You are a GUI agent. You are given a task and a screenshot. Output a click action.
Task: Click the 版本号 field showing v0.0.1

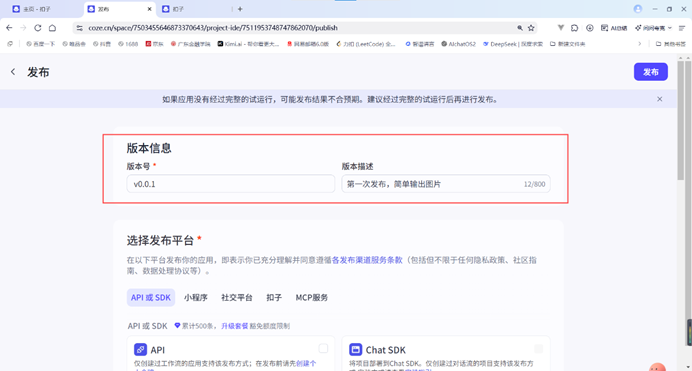pos(231,184)
